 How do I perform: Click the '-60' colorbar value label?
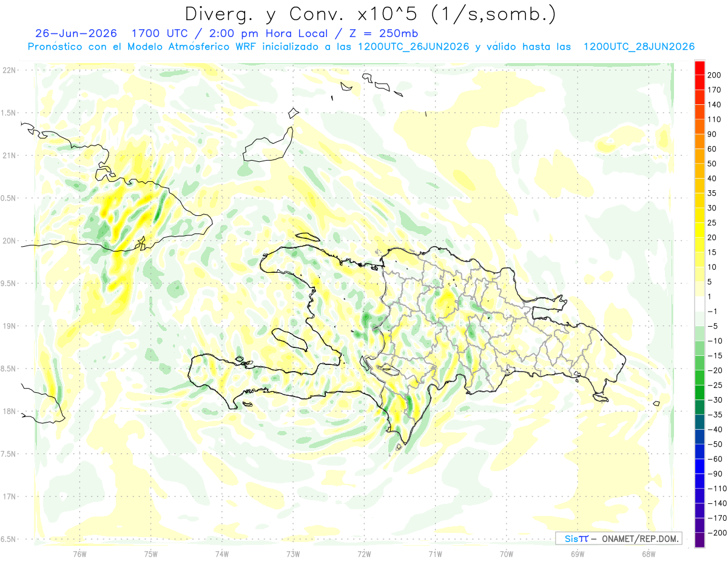715,459
